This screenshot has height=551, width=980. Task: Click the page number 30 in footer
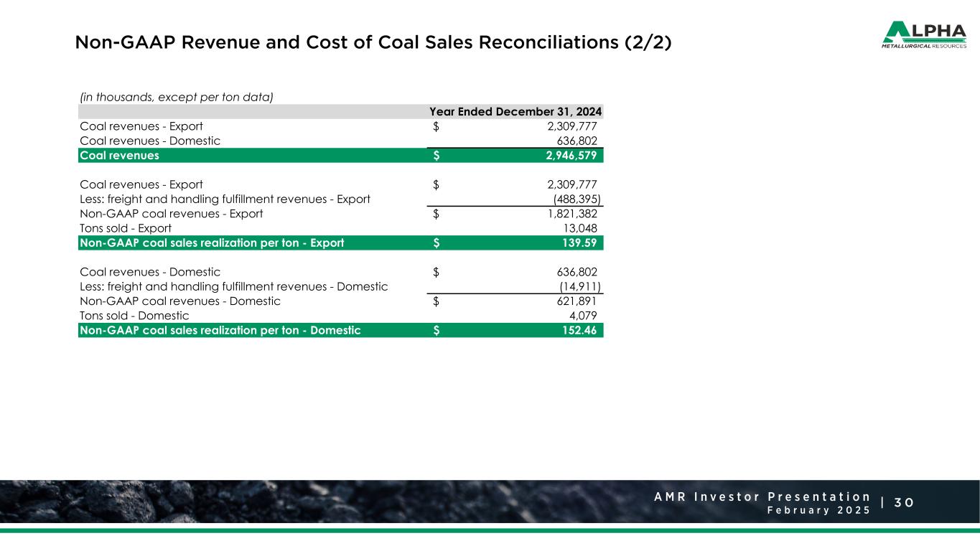pos(905,502)
